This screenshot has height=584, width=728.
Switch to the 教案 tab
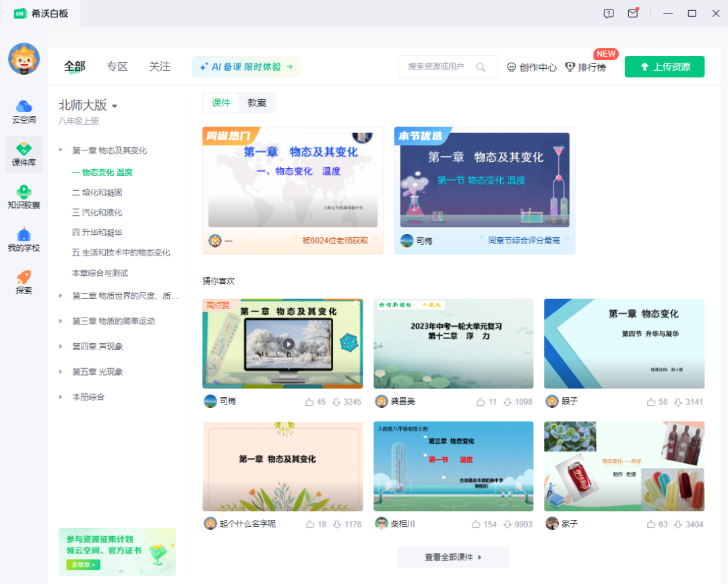(x=257, y=103)
